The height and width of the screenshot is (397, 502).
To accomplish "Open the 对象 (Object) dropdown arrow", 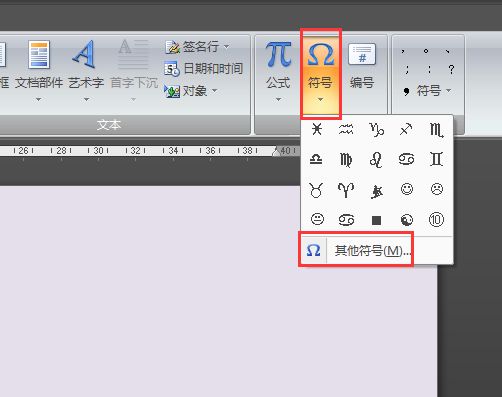I will pos(215,91).
